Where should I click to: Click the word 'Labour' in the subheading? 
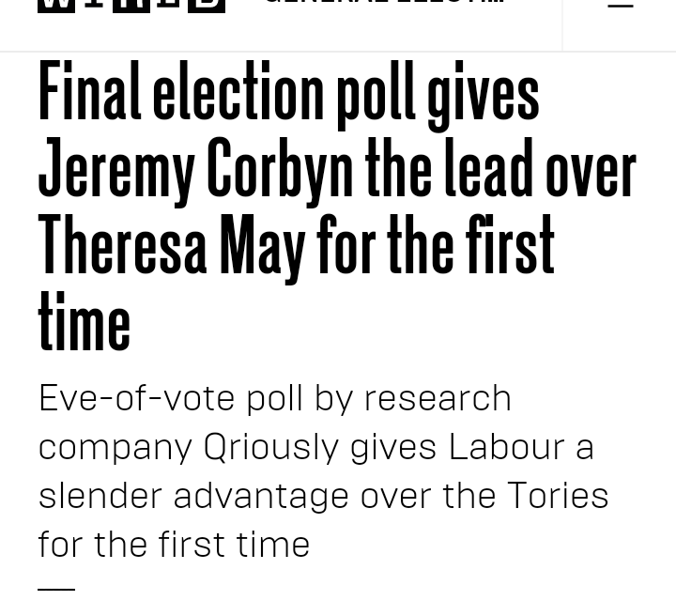point(506,447)
